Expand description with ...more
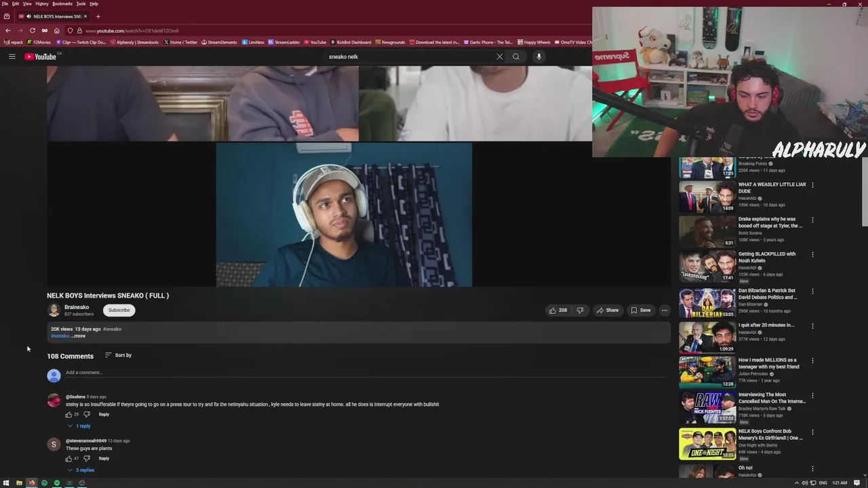This screenshot has width=868, height=488. (79, 336)
